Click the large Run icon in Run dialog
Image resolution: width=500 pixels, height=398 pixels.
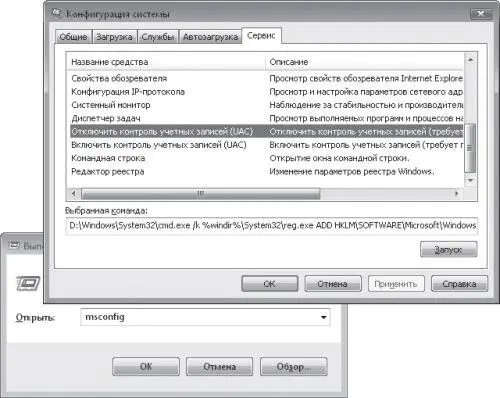click(28, 283)
